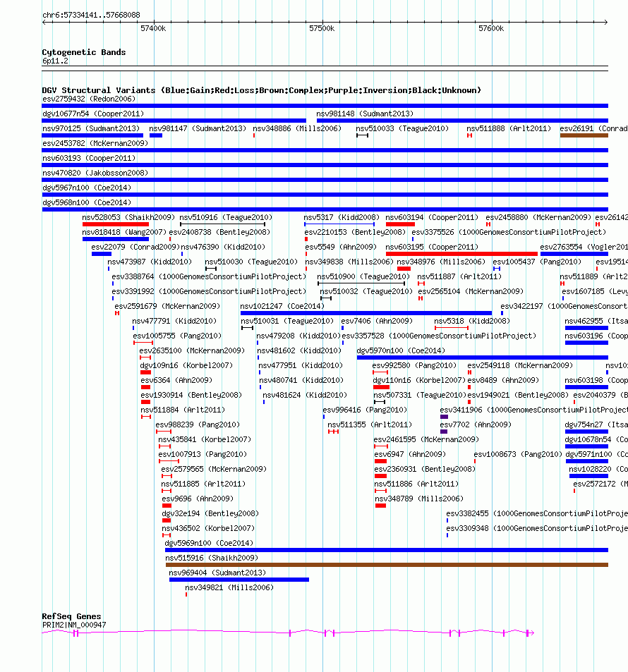Screen dimensions: 628x672
Task: Select esv996416 (Pang2010) label
Action: click(365, 410)
